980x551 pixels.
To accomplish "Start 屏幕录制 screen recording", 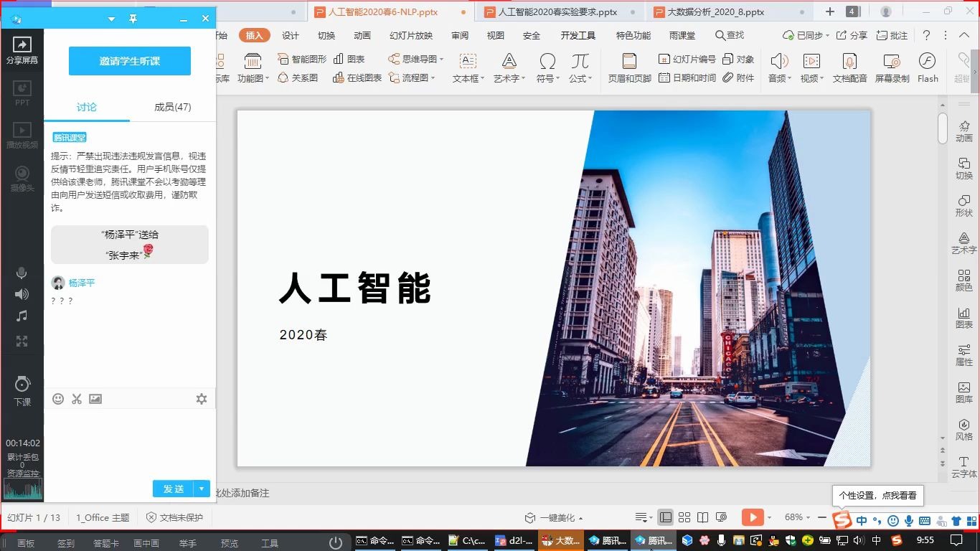I will pyautogui.click(x=892, y=68).
